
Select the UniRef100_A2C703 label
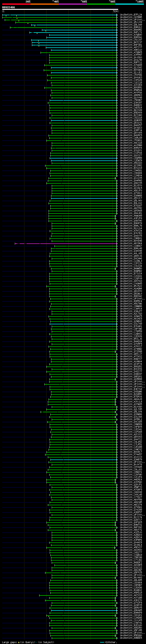click(x=131, y=314)
